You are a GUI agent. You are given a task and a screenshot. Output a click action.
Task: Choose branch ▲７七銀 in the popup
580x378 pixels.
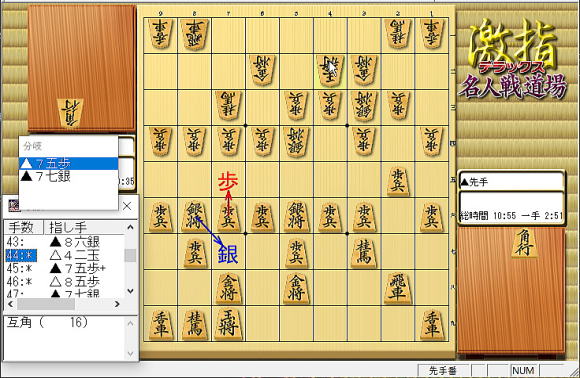[x=68, y=176]
